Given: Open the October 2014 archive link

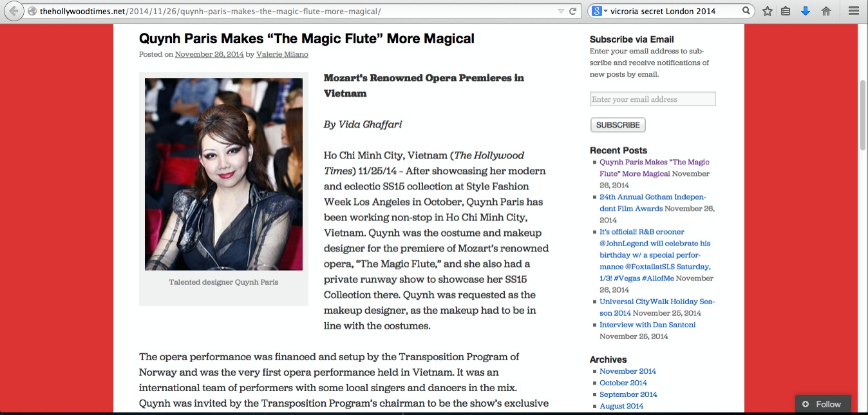Looking at the screenshot, I should click(623, 383).
